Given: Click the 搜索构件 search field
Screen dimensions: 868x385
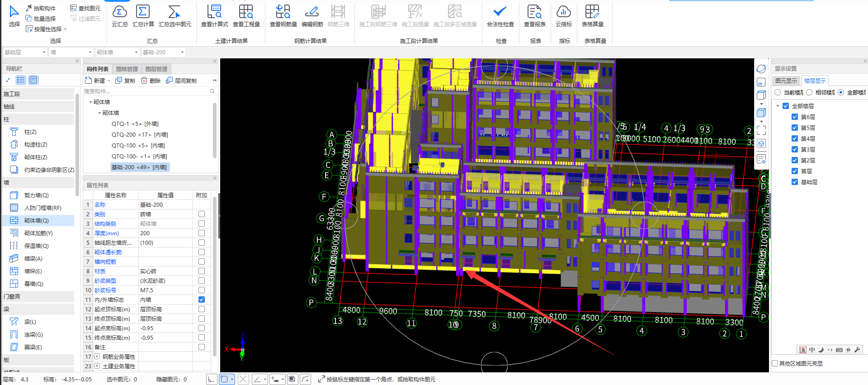Looking at the screenshot, I should coord(149,91).
